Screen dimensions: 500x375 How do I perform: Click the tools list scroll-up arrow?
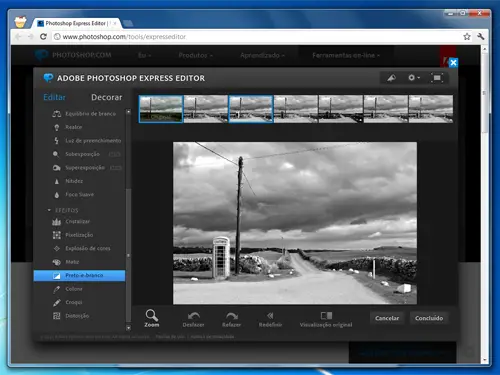pos(128,112)
